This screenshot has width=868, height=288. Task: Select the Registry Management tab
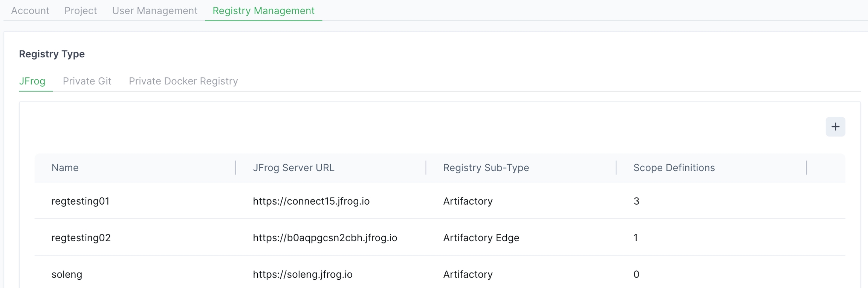tap(263, 11)
